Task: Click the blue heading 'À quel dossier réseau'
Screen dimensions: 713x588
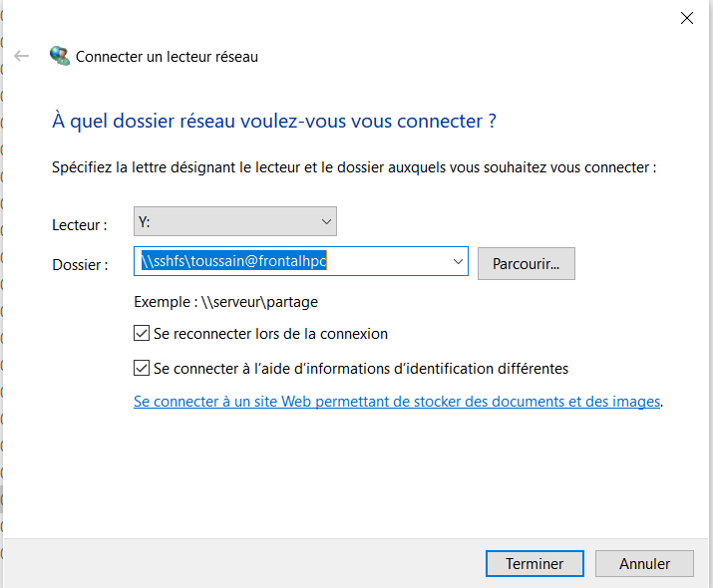Action: 273,122
